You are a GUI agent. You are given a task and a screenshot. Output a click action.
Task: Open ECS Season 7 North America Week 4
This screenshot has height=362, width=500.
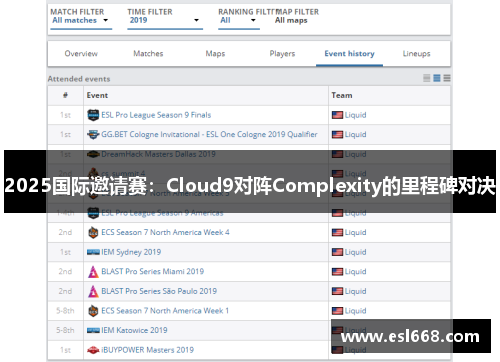(x=165, y=232)
